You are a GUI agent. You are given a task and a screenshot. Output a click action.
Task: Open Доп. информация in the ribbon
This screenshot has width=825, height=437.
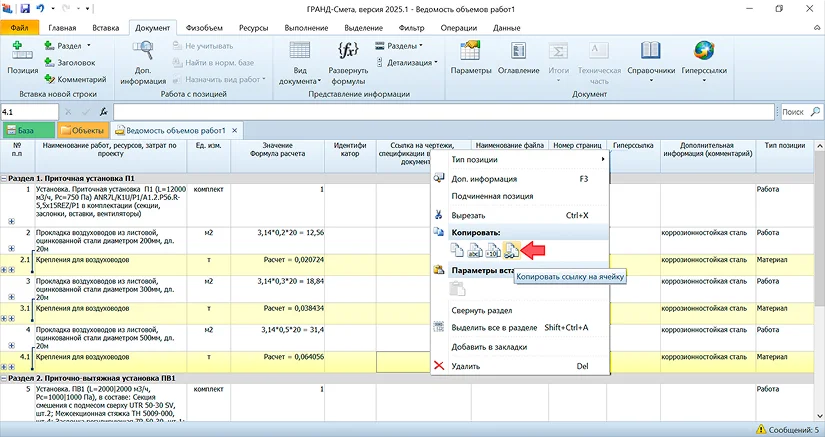[143, 63]
